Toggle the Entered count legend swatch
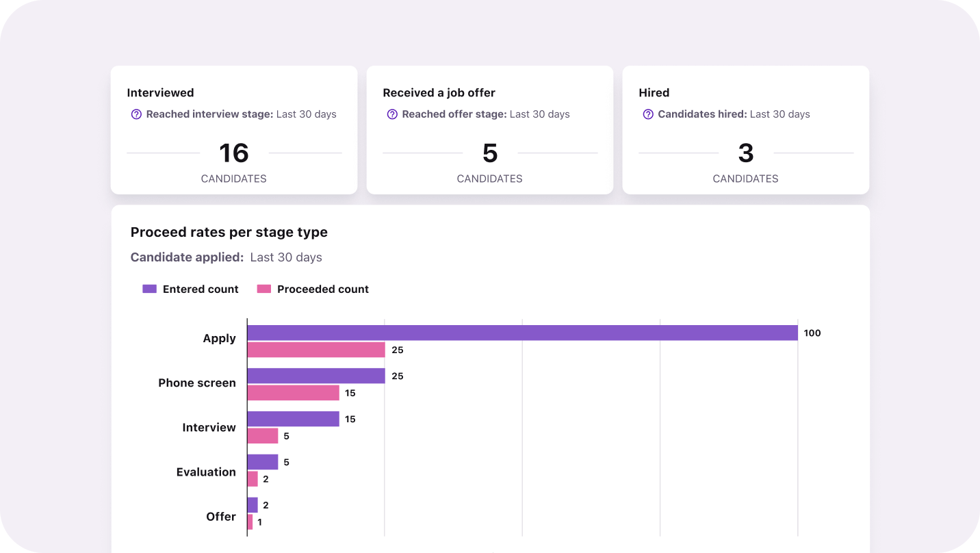980x553 pixels. click(x=149, y=289)
